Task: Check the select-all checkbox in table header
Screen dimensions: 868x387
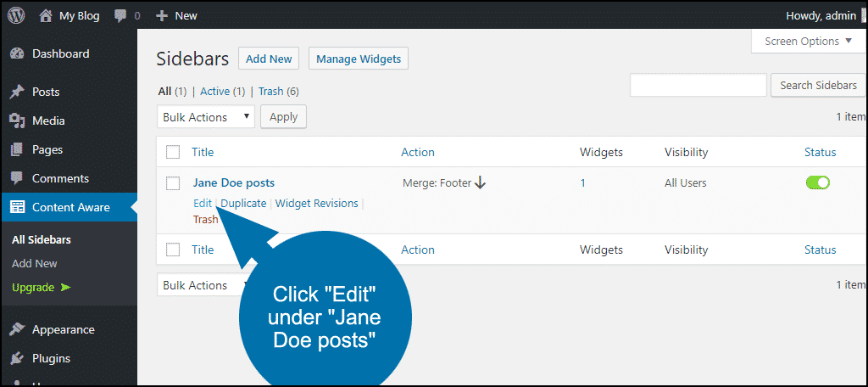Action: click(x=173, y=152)
